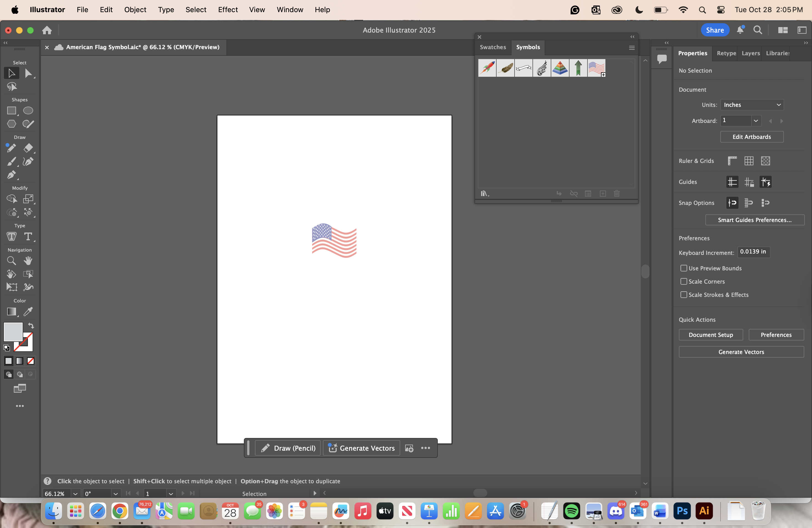Select the Zoom tool
Viewport: 812px width, 528px height.
click(11, 261)
